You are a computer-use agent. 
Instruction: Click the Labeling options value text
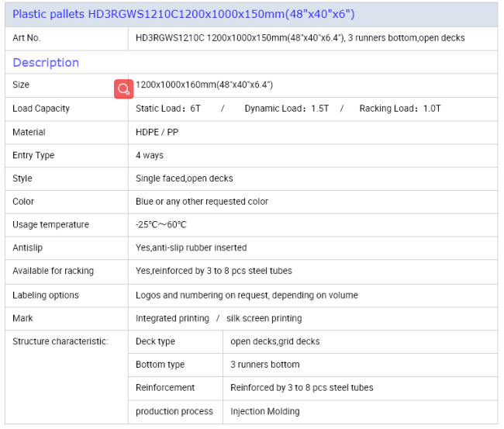click(247, 295)
